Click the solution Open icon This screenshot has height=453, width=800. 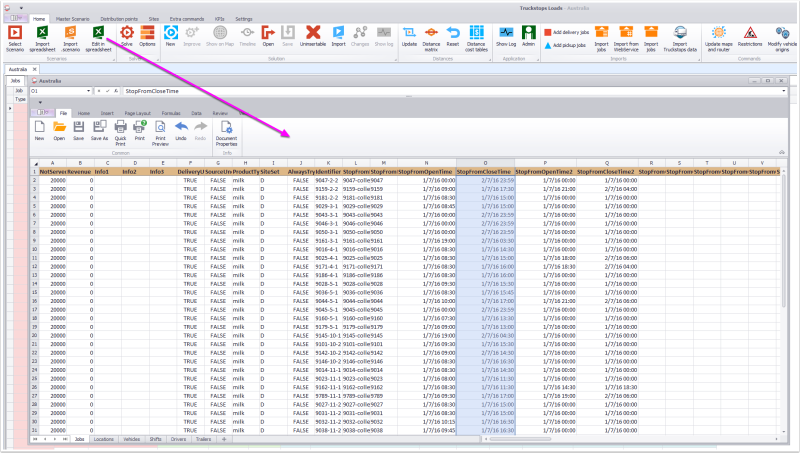pyautogui.click(x=268, y=33)
